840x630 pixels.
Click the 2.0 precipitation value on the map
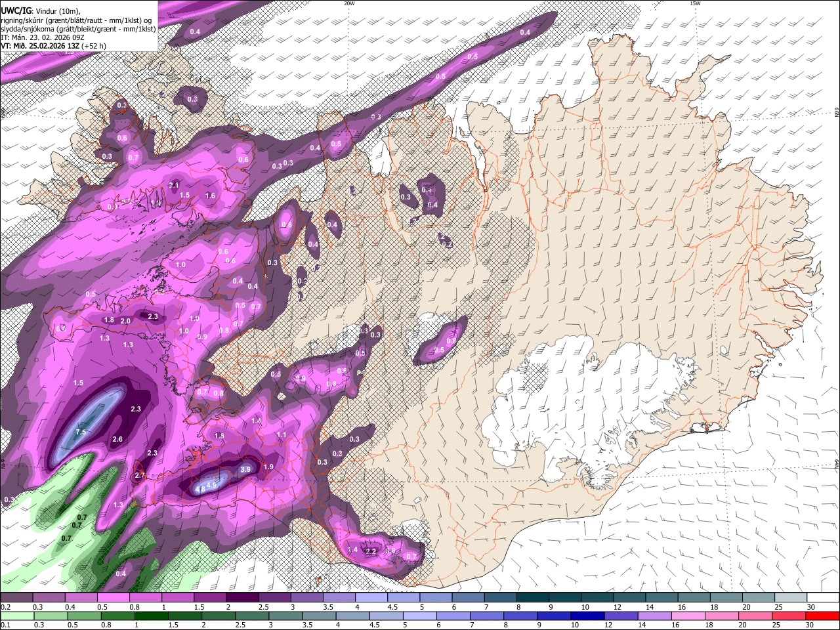tap(125, 320)
